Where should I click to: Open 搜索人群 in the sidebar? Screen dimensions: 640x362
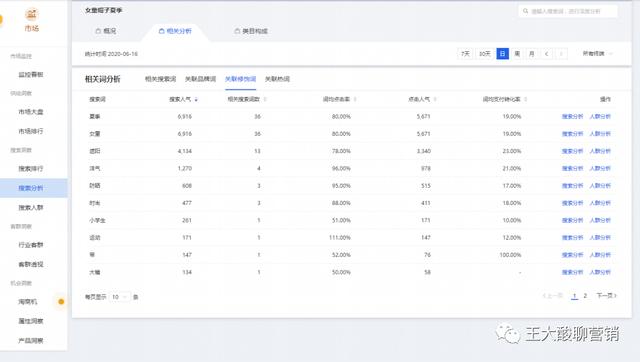[31, 208]
